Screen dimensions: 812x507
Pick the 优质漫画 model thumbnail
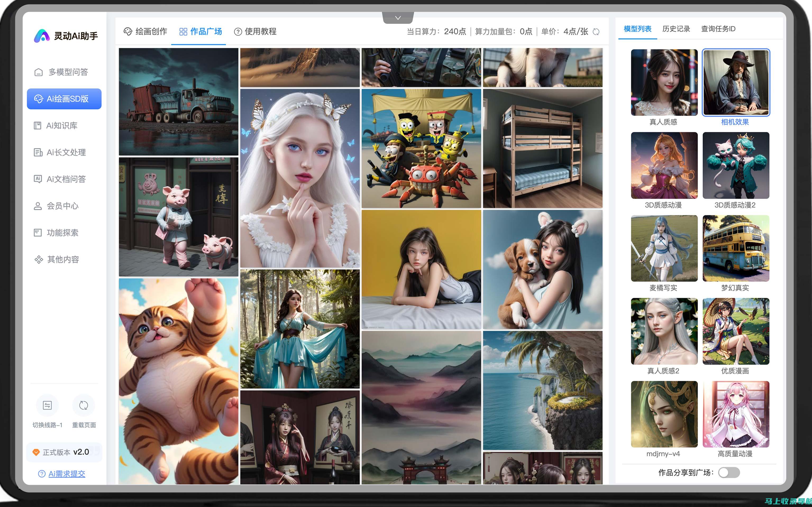(736, 331)
